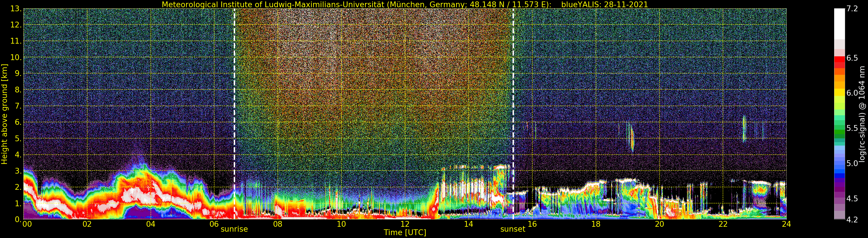868x238 pixels.
Task: Pick the white region at colorbar top
Action: pyautogui.click(x=839, y=24)
